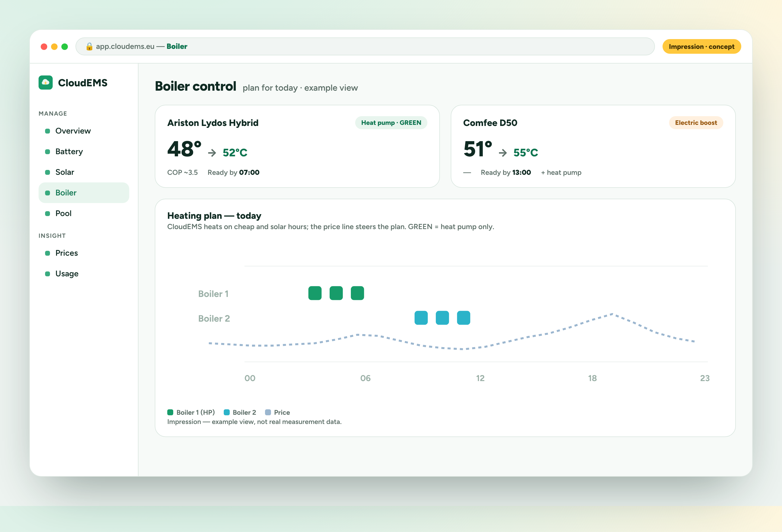Toggle the Price legend entry
This screenshot has width=782, height=532.
point(278,412)
